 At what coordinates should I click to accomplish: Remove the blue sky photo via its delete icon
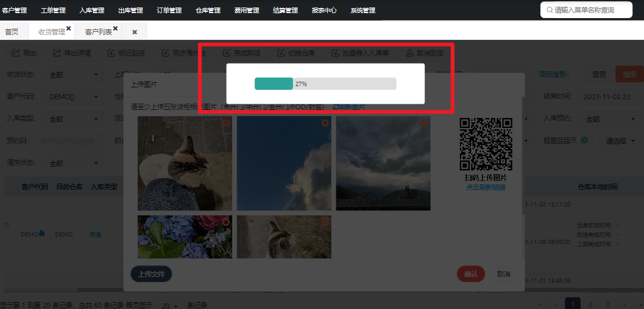[325, 123]
